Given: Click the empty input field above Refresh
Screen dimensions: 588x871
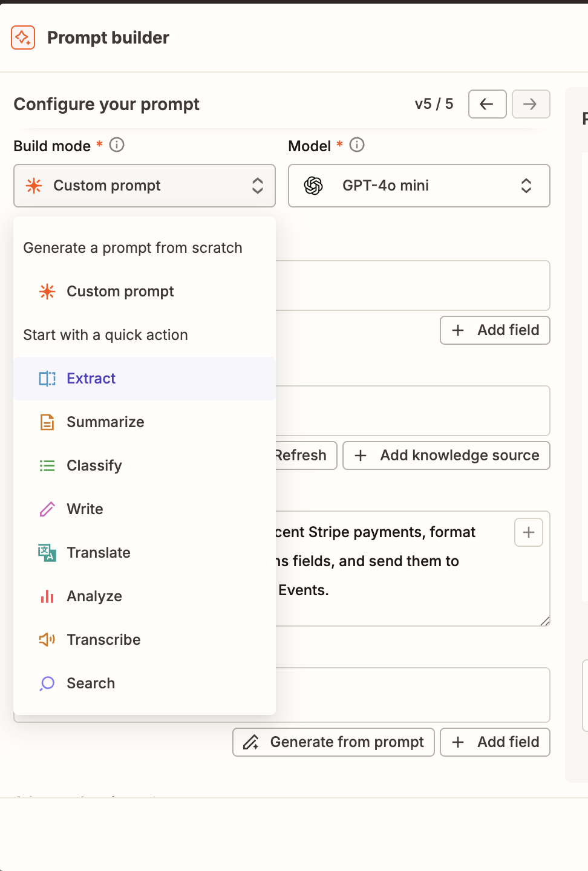Looking at the screenshot, I should 413,411.
